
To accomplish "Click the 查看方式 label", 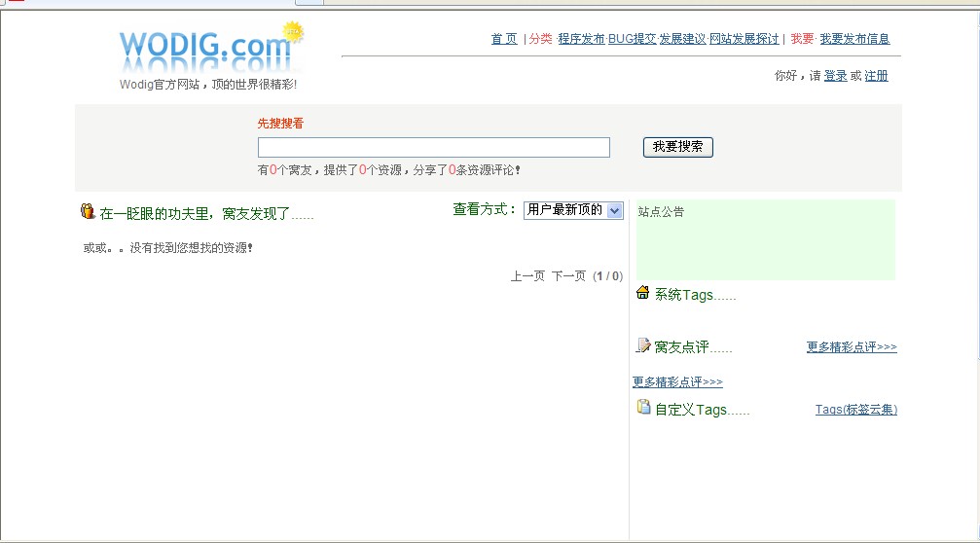I will 485,209.
